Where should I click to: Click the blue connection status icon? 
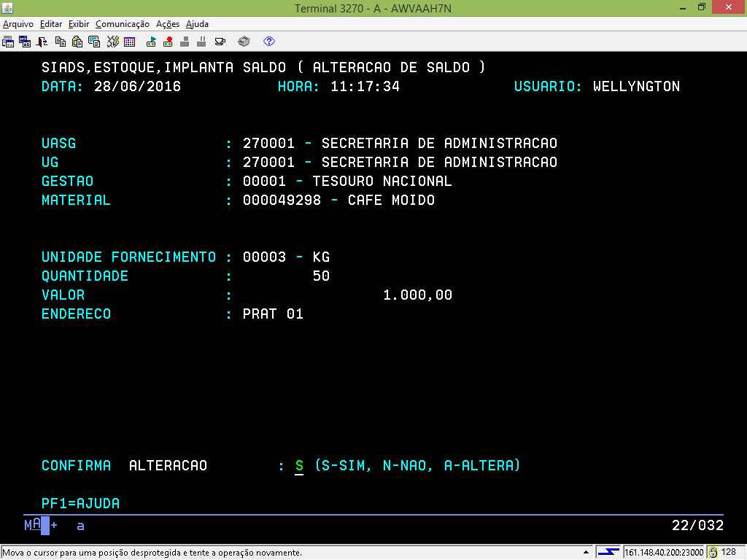[x=608, y=553]
